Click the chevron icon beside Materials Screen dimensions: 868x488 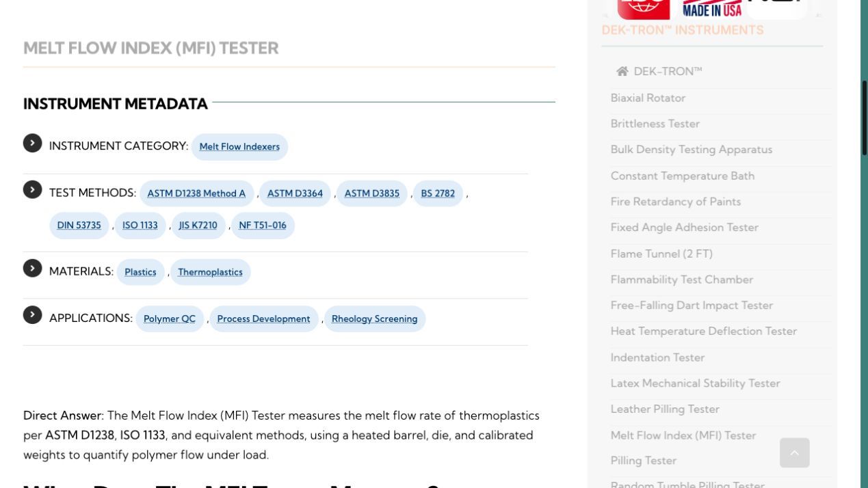pyautogui.click(x=32, y=268)
